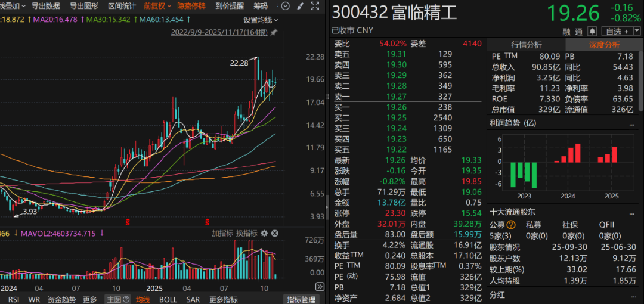Click the 股东户数 12.13万 value
The height and width of the screenshot is (304, 644).
coord(574,259)
